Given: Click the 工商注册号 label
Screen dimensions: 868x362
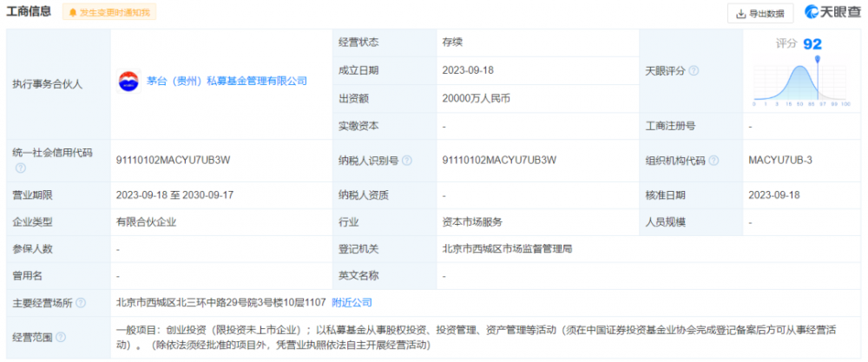Looking at the screenshot, I should [670, 126].
